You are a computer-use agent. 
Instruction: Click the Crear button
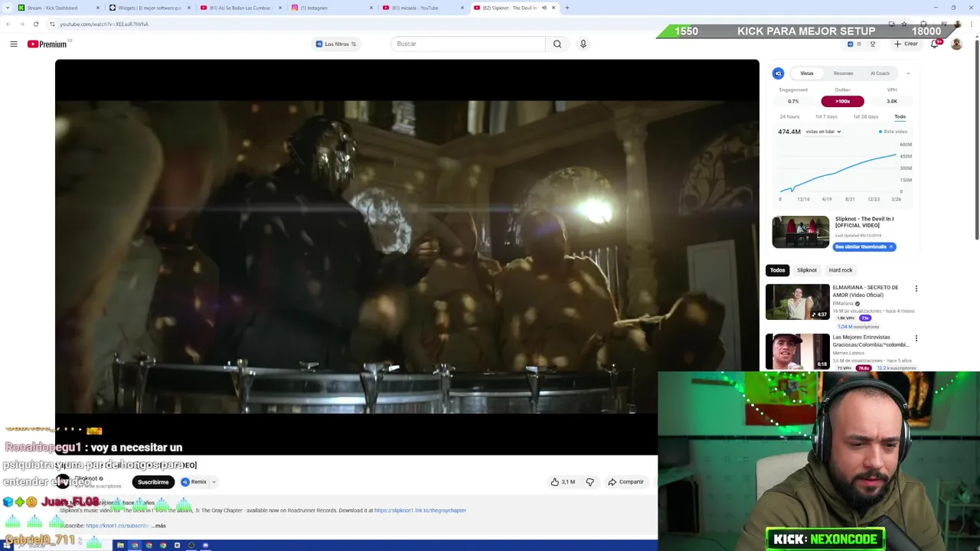click(906, 44)
